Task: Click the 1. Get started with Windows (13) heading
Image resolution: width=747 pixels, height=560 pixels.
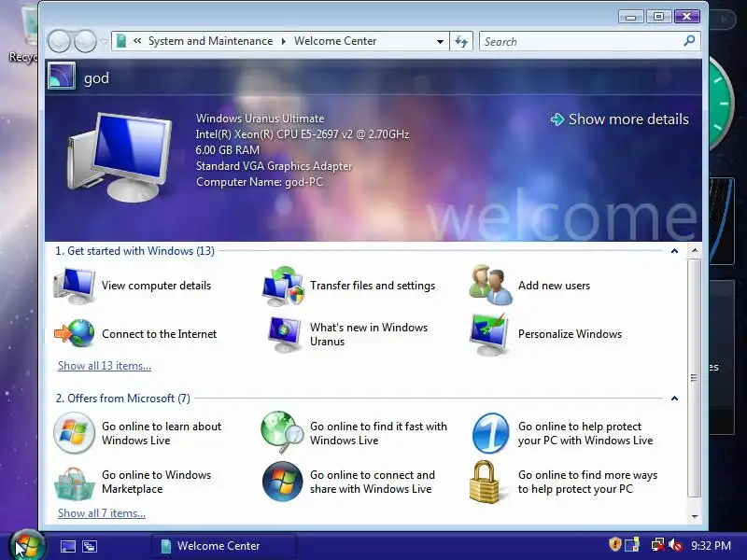Action: (134, 251)
